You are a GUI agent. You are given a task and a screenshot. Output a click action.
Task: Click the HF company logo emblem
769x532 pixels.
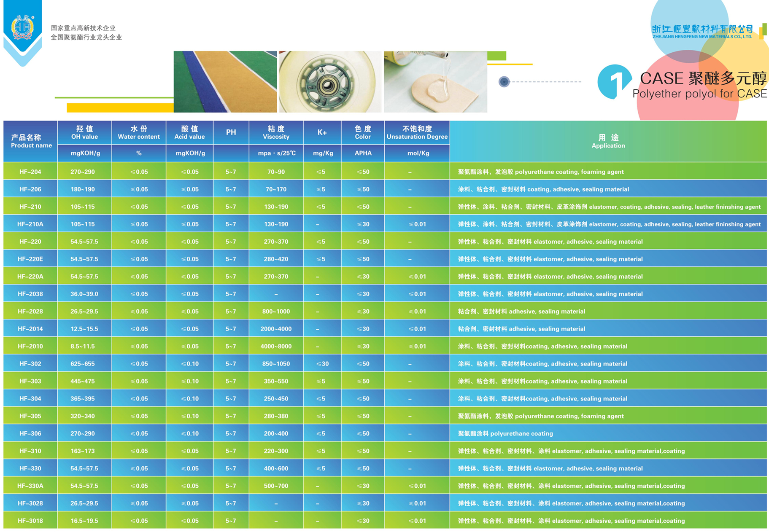coord(22,28)
